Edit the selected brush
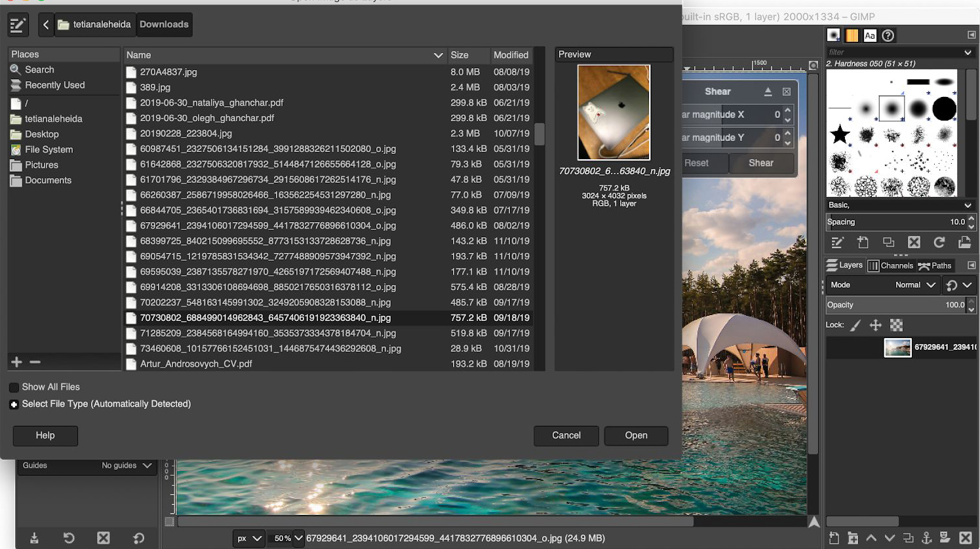 pyautogui.click(x=837, y=242)
